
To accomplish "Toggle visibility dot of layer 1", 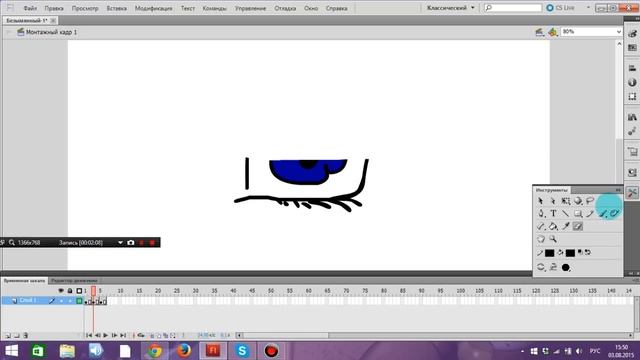I will (x=61, y=301).
